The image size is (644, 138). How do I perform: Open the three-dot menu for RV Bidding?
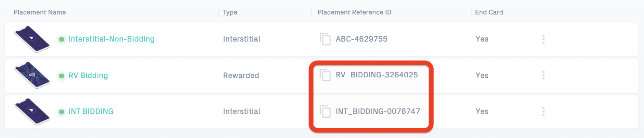543,75
